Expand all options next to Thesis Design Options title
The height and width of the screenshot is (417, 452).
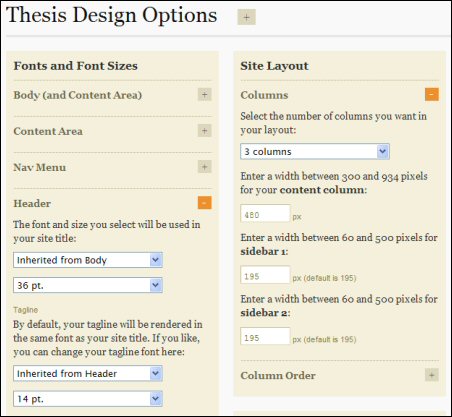point(246,17)
